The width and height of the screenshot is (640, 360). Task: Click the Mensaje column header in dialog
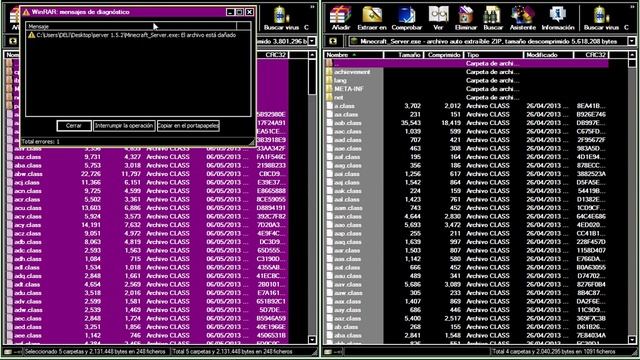pyautogui.click(x=131, y=27)
